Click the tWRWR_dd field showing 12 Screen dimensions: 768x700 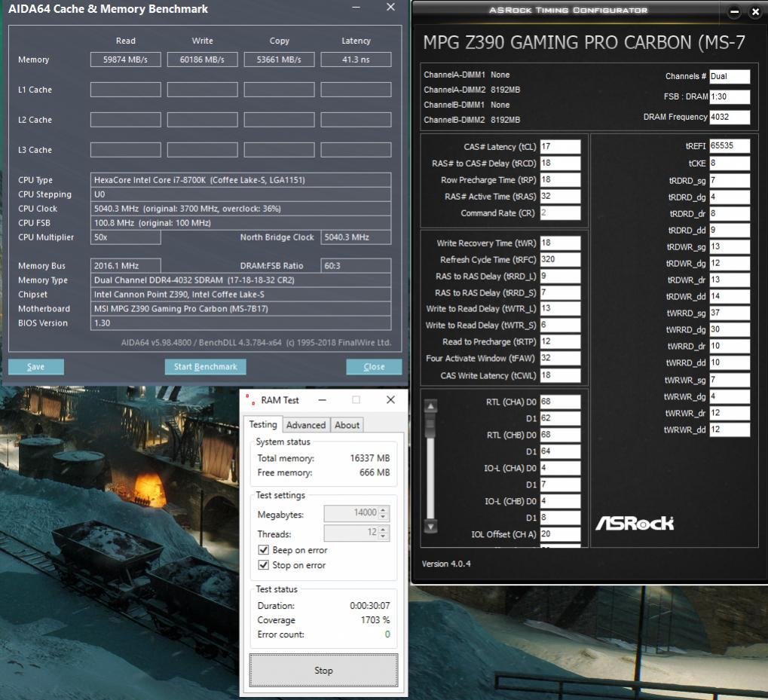[x=730, y=429]
